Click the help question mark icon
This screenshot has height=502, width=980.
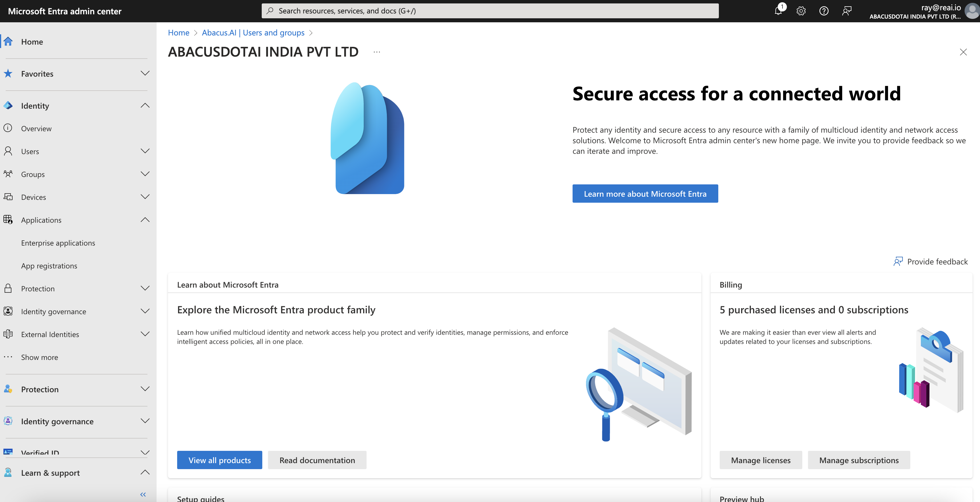point(824,11)
